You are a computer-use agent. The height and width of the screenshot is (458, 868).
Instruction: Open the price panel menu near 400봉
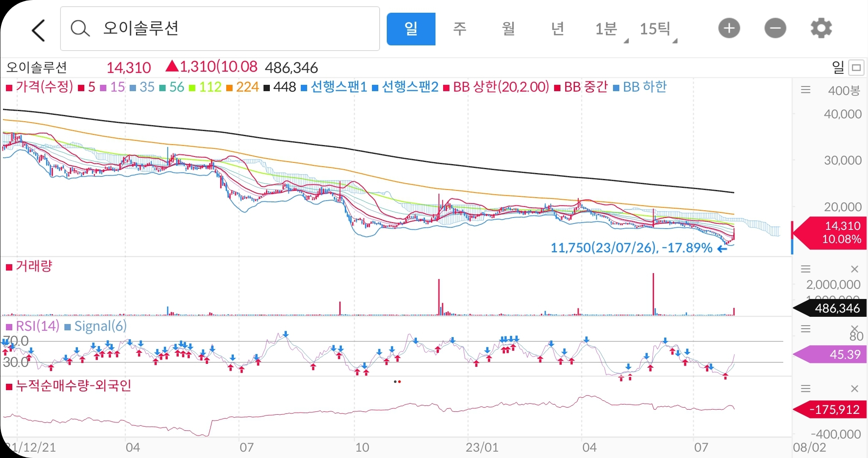pyautogui.click(x=806, y=90)
